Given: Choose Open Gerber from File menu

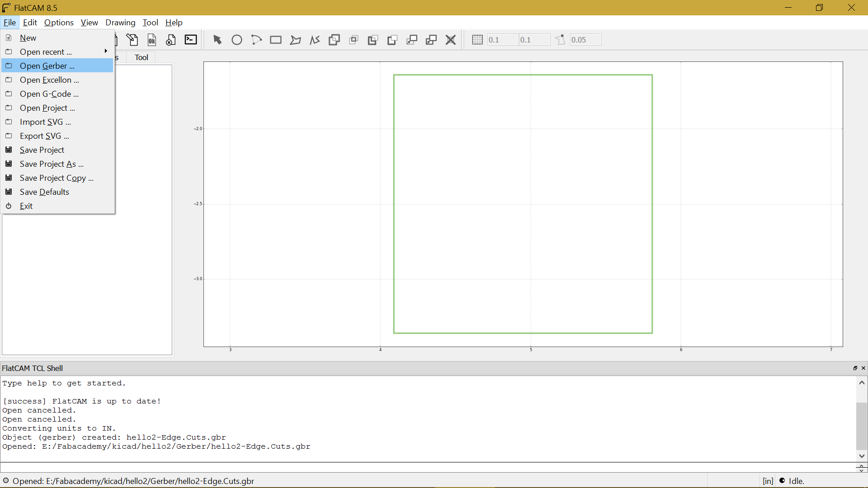Looking at the screenshot, I should click(57, 66).
